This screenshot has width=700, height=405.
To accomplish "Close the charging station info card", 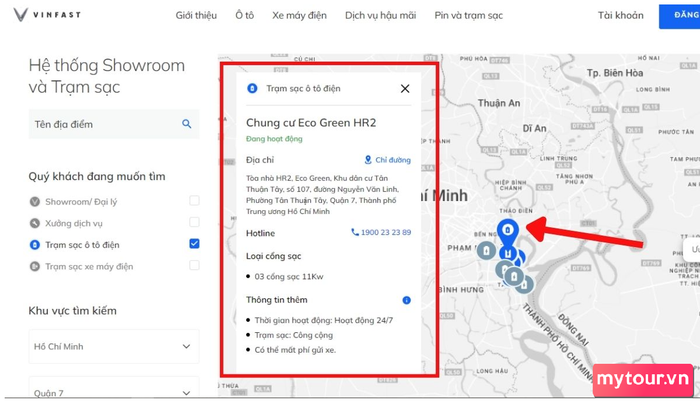I will tap(405, 89).
